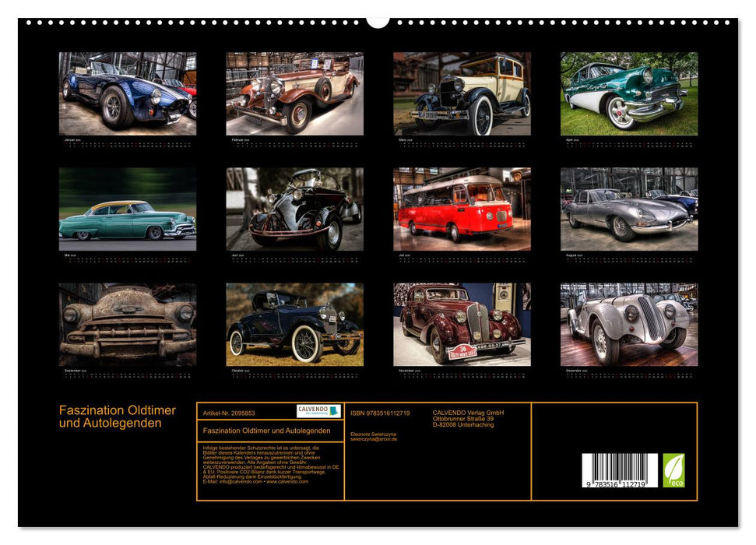
Task: Click the ISBN 9783516112719 text
Action: click(380, 412)
